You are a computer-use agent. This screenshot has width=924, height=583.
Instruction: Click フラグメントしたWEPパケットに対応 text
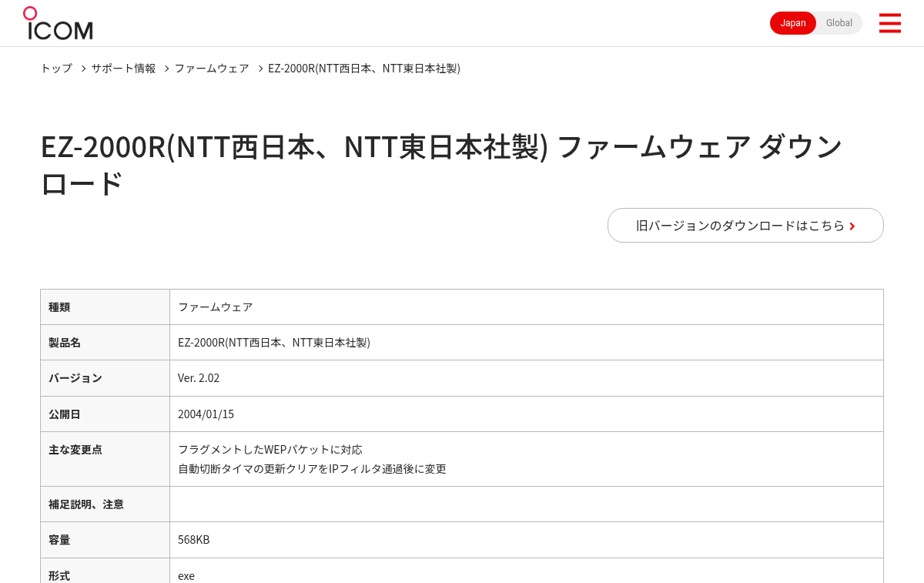(x=270, y=449)
